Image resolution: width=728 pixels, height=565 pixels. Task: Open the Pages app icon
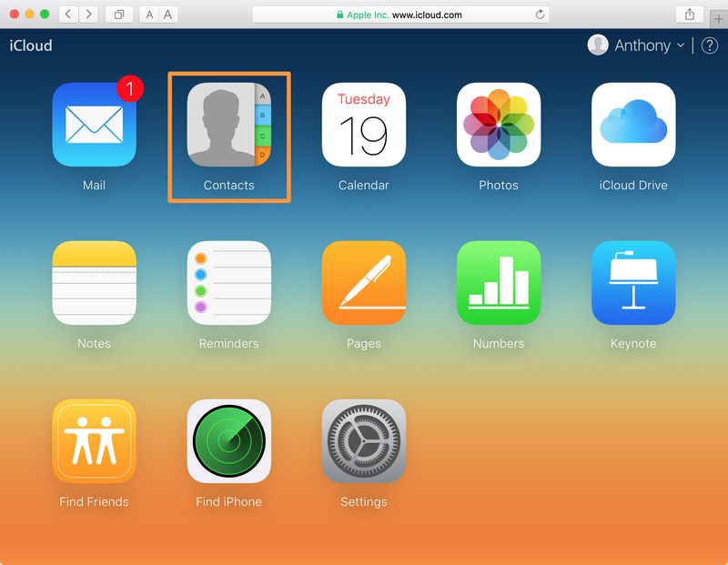point(363,283)
